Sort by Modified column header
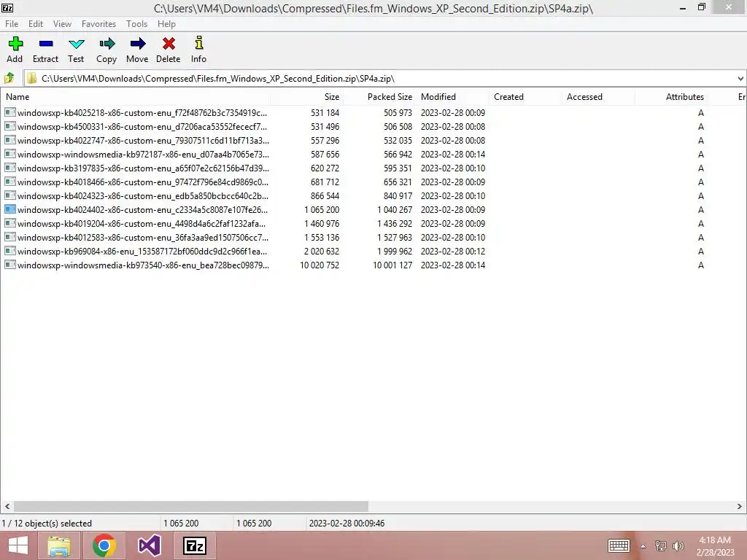 (452, 97)
